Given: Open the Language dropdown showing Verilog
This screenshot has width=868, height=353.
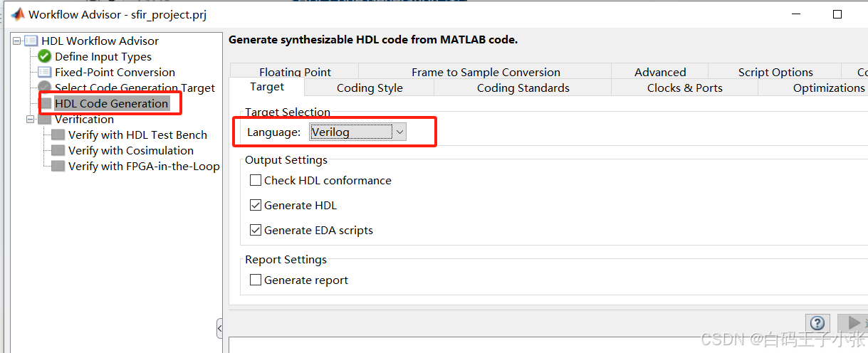Looking at the screenshot, I should tap(357, 132).
